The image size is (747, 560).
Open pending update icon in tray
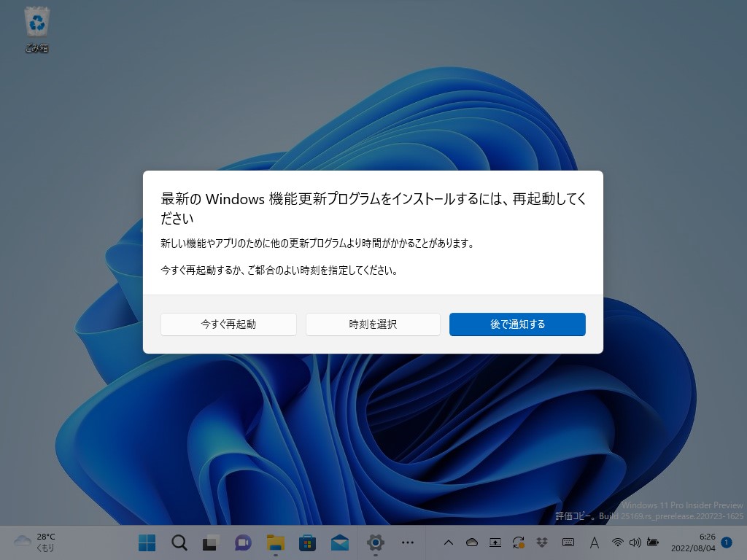pyautogui.click(x=518, y=542)
